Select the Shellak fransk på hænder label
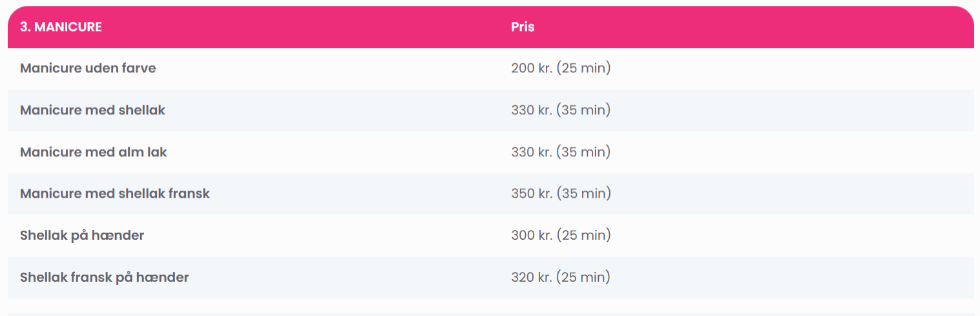The width and height of the screenshot is (980, 316). click(105, 277)
